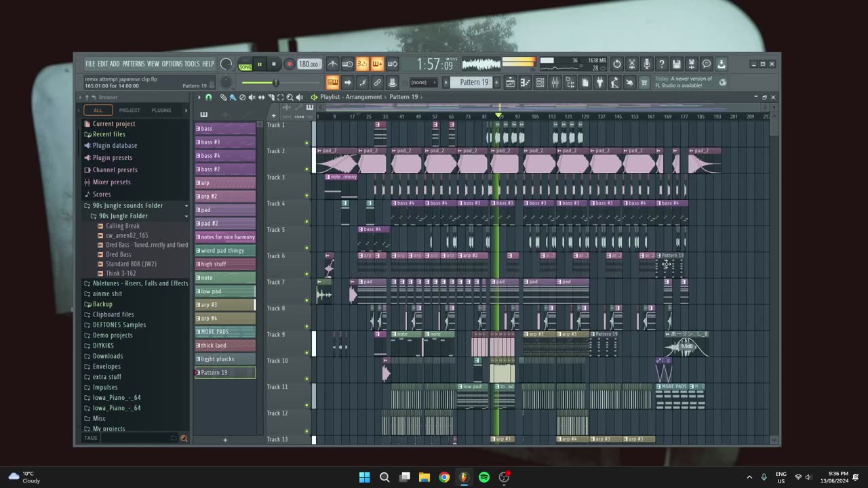This screenshot has width=868, height=488.
Task: Click the master volume knob
Action: click(x=226, y=64)
